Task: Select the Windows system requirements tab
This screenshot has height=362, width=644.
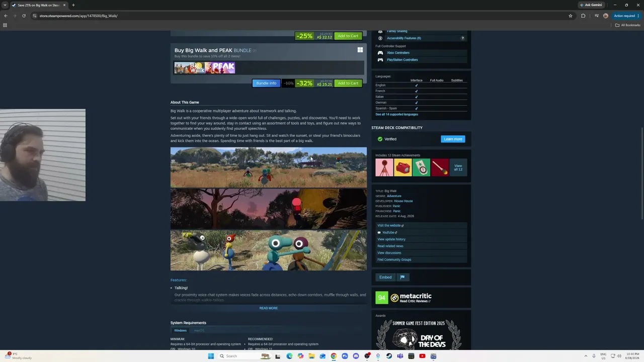Action: (180, 331)
